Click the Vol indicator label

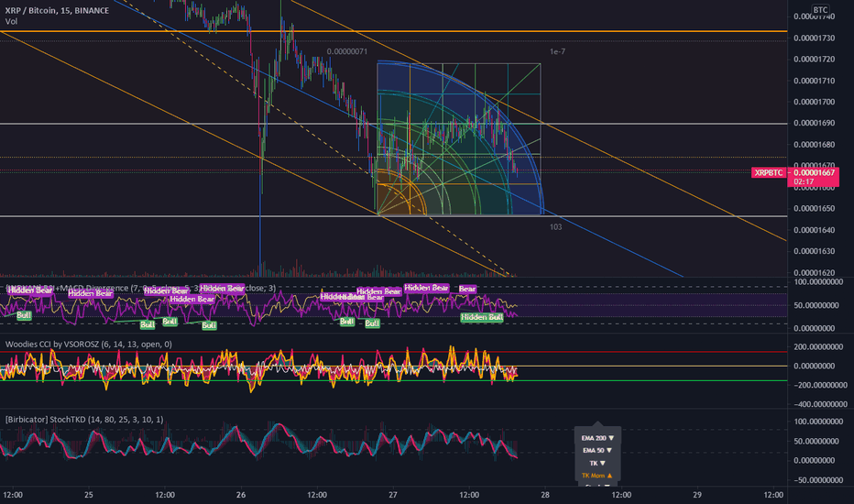(11, 21)
